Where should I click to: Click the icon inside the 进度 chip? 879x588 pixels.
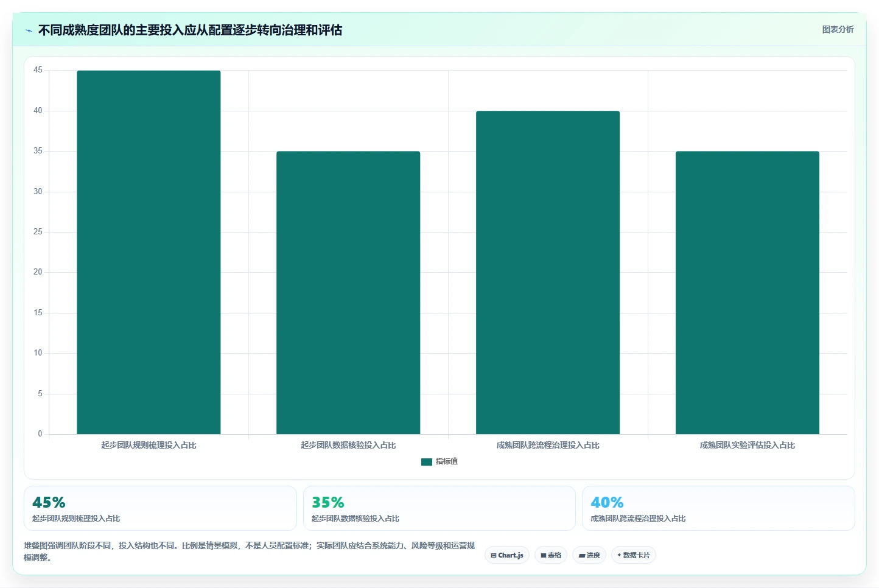[x=581, y=555]
